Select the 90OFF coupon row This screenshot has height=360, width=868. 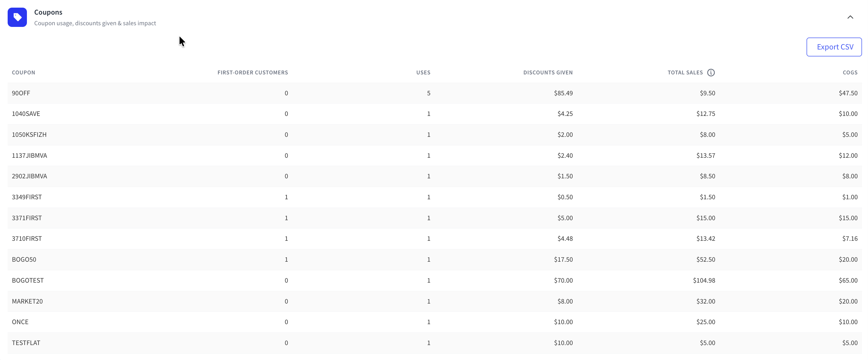click(435, 93)
